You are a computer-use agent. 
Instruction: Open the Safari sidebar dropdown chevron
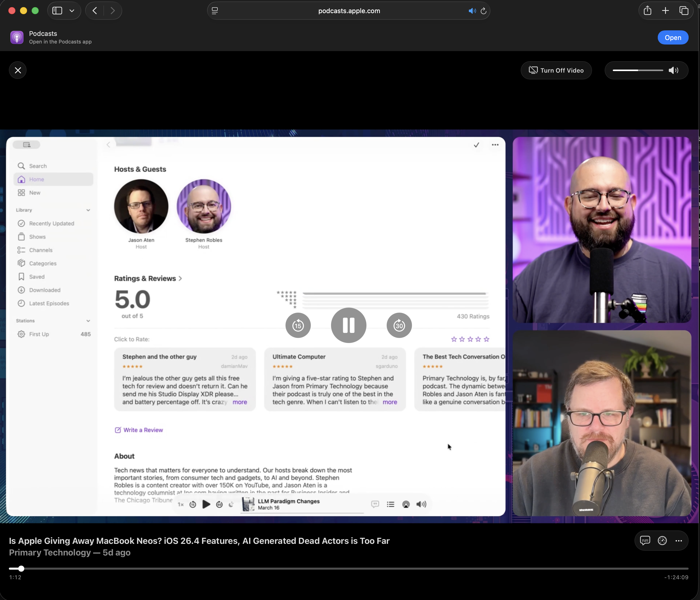[x=72, y=11]
